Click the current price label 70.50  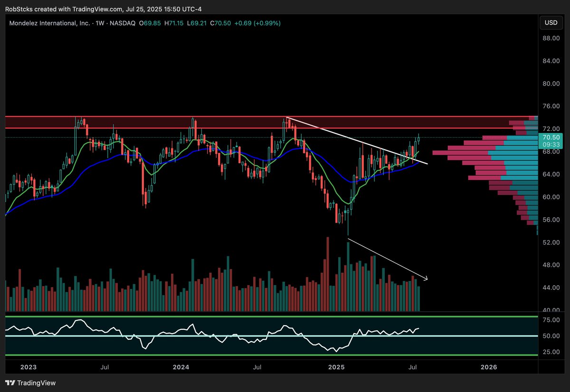(x=551, y=137)
